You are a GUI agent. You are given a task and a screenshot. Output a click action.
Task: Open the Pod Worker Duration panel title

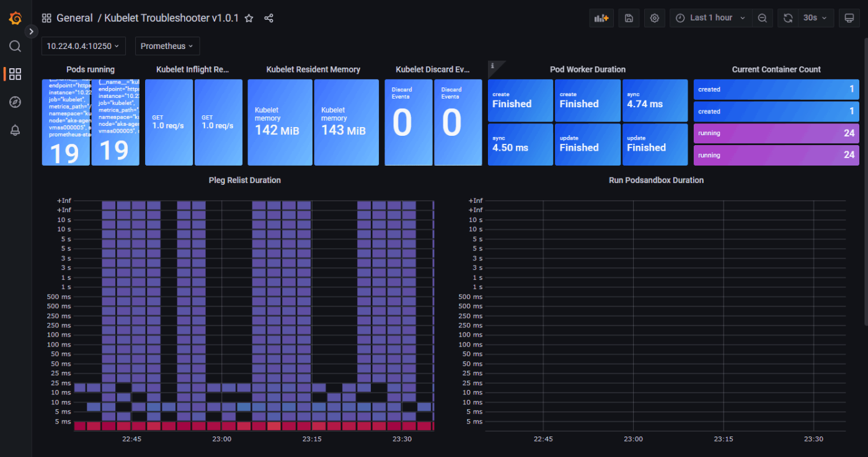coord(588,69)
